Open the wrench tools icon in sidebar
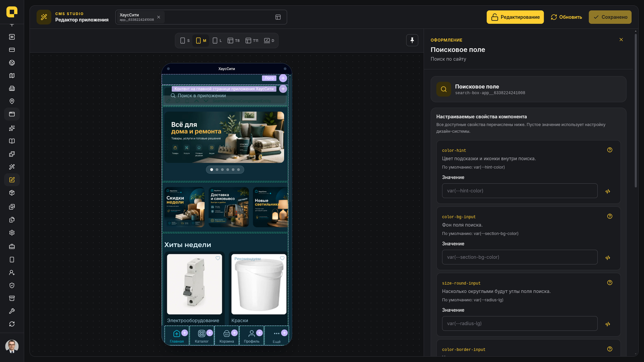The image size is (644, 362). 12,311
